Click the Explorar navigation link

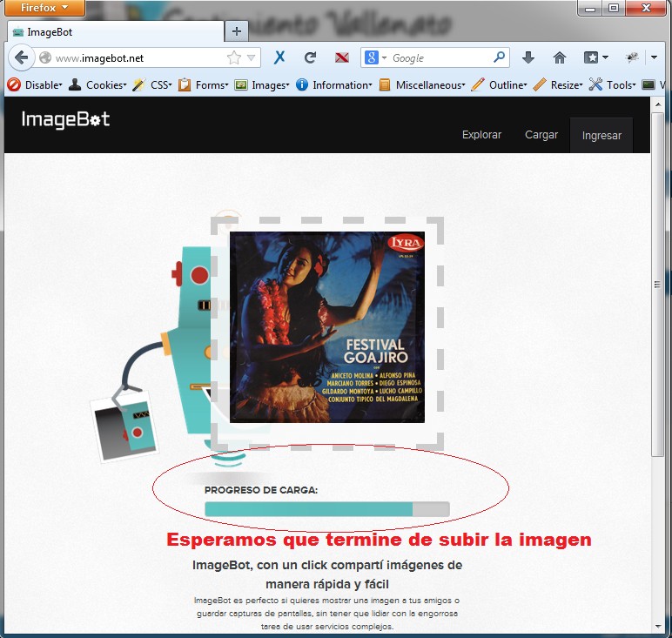pos(481,135)
